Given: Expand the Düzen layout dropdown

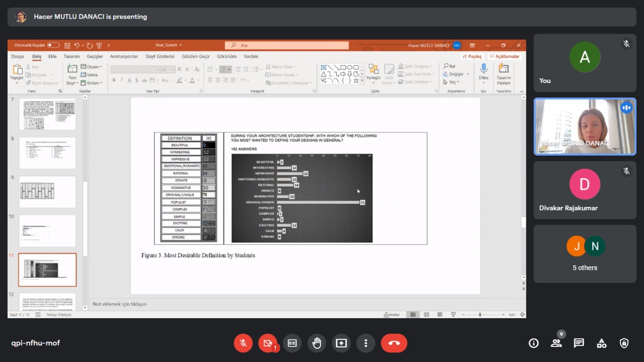Looking at the screenshot, I should coord(92,67).
